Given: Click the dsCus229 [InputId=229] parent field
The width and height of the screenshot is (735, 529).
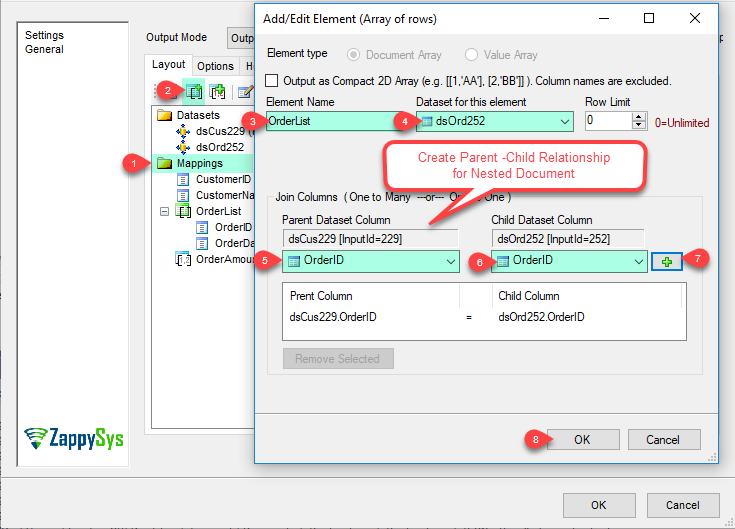Looking at the screenshot, I should 370,238.
